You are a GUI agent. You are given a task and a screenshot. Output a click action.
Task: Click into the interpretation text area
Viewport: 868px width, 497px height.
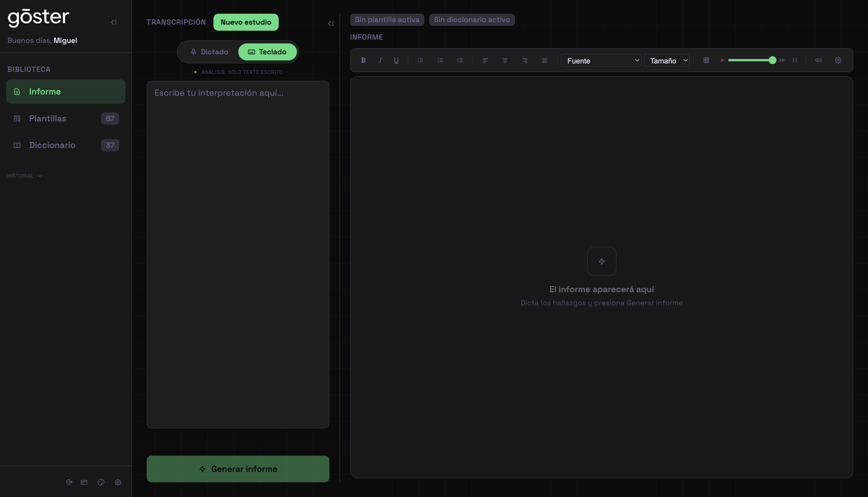[x=238, y=254]
